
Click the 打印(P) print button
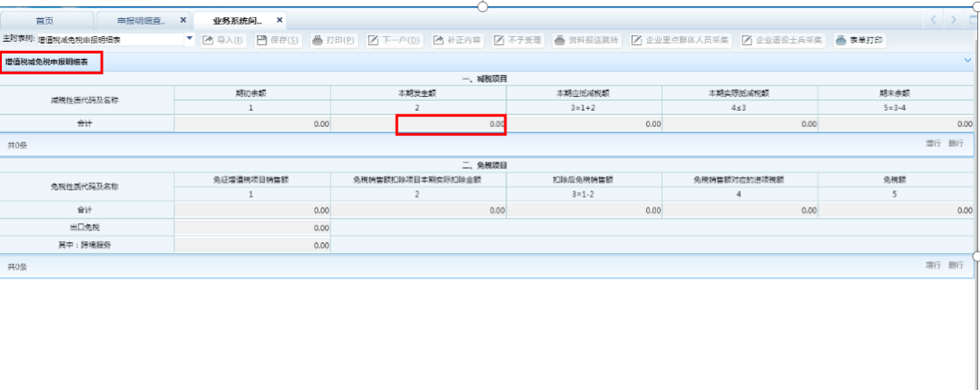tap(334, 41)
